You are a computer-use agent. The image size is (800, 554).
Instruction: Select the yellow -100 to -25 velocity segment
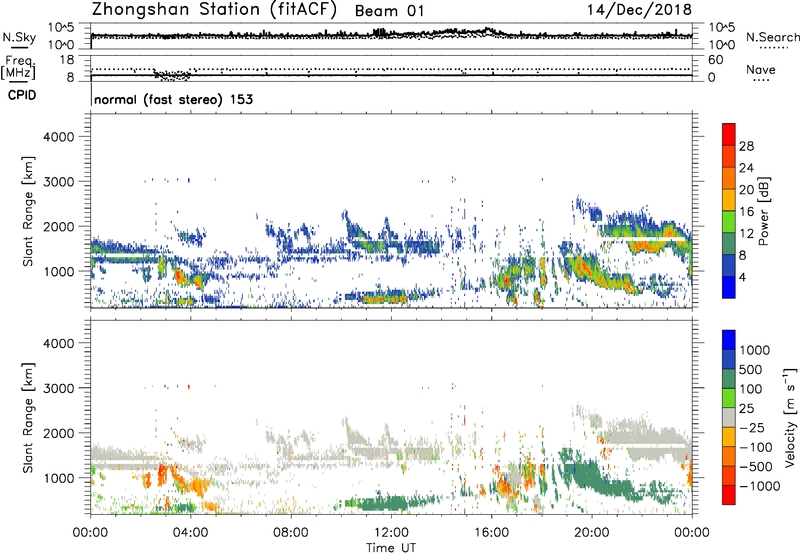[729, 437]
